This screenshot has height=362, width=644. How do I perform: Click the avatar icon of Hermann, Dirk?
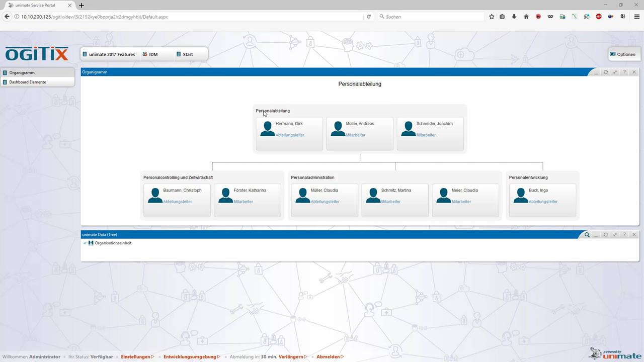pyautogui.click(x=267, y=129)
